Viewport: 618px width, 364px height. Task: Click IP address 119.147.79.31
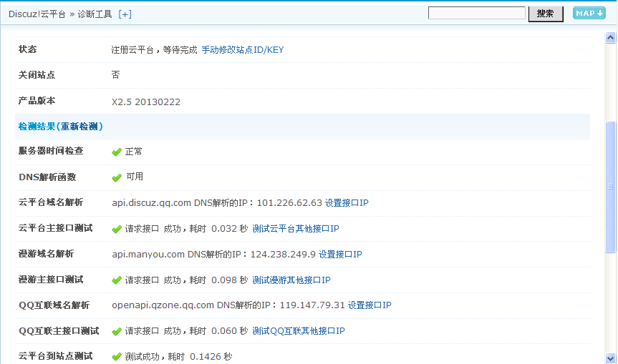coord(312,305)
